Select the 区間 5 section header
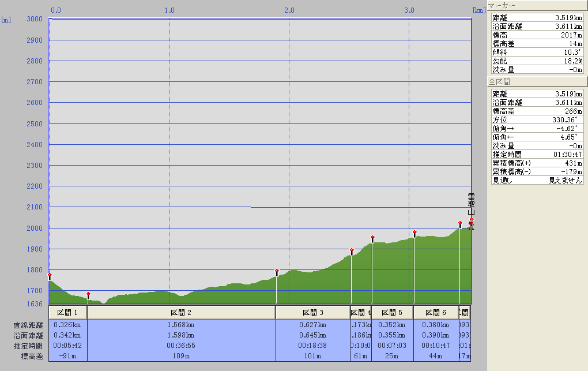The image size is (588, 371). coord(392,312)
